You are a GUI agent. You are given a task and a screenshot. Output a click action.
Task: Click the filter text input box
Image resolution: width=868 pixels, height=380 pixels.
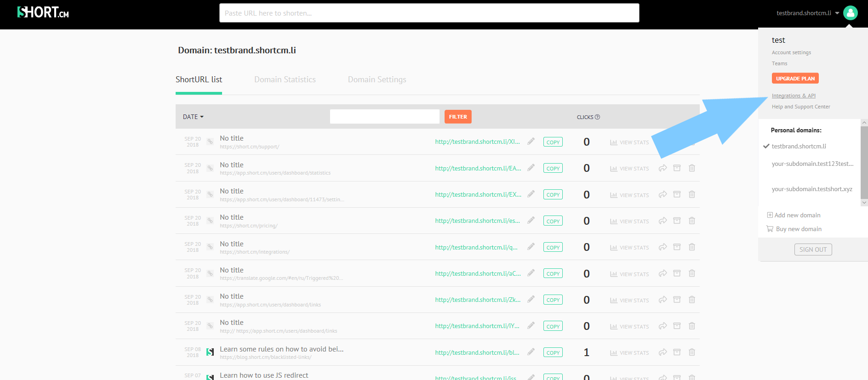(x=385, y=116)
